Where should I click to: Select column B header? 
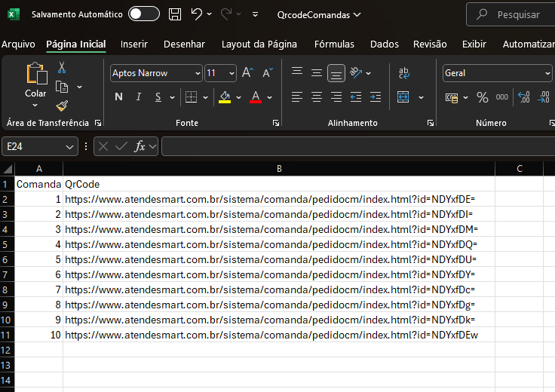(x=279, y=169)
